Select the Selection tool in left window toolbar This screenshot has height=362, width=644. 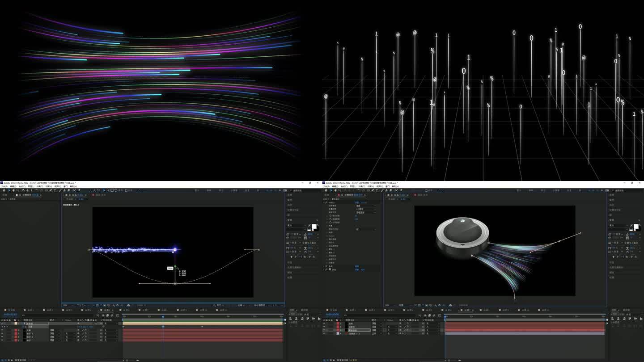click(x=9, y=190)
